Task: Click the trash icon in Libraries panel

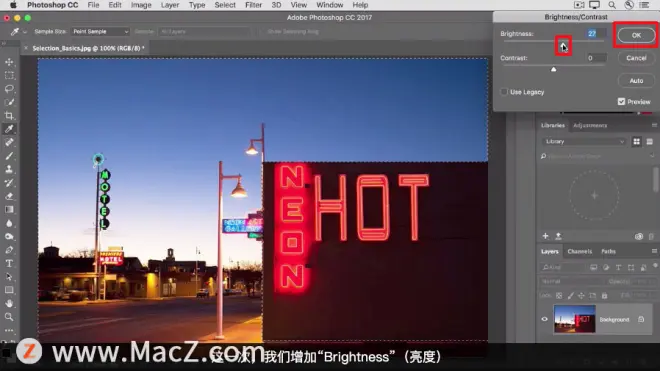Action: (x=651, y=236)
